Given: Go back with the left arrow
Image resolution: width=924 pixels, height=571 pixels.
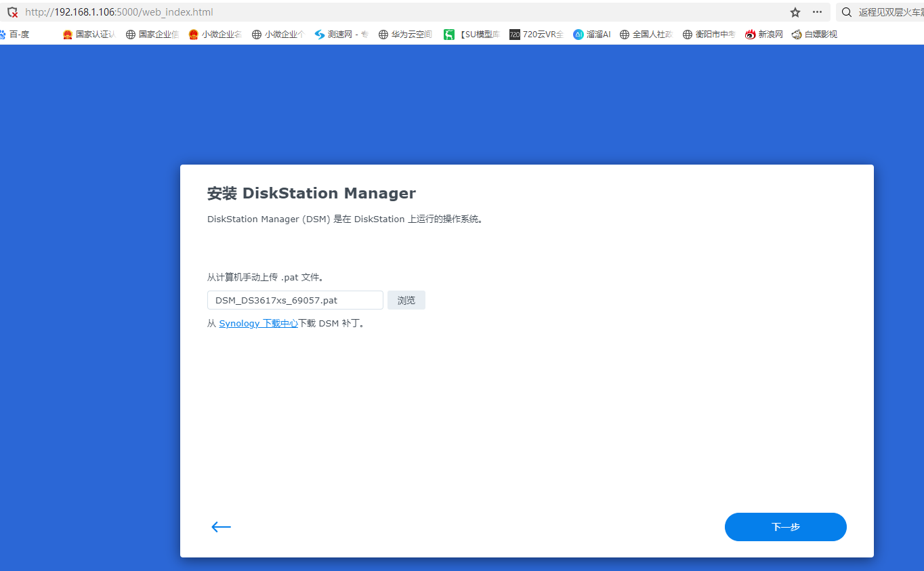Looking at the screenshot, I should [221, 527].
